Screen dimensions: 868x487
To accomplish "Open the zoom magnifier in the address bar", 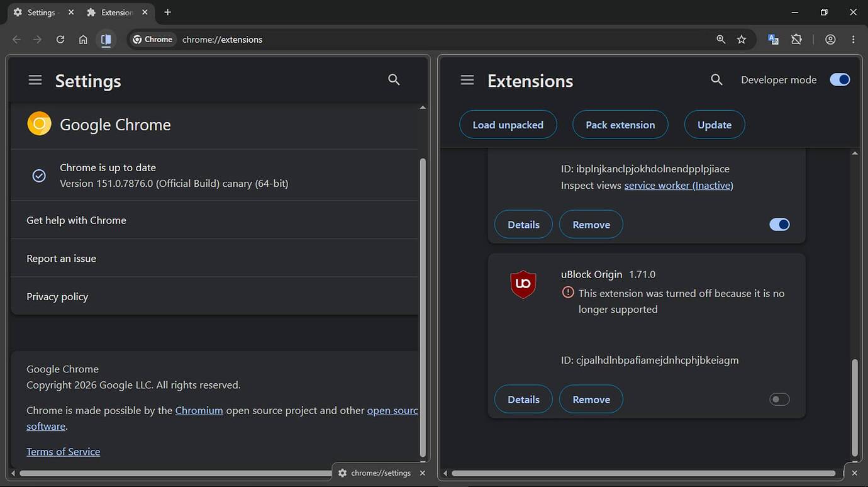I will point(721,39).
